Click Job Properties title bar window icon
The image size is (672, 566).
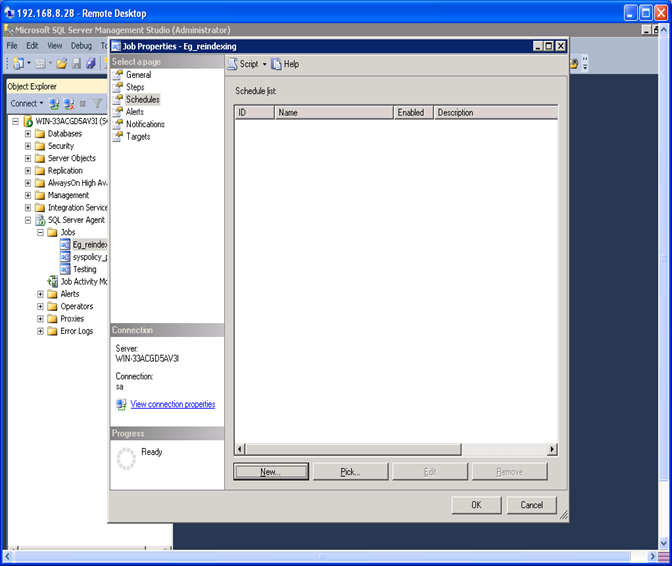116,46
